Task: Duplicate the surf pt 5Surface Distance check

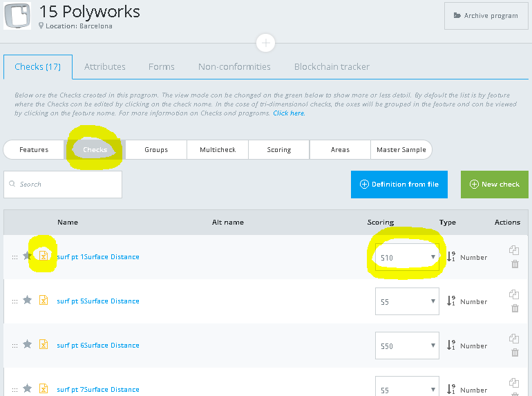Action: tap(514, 294)
